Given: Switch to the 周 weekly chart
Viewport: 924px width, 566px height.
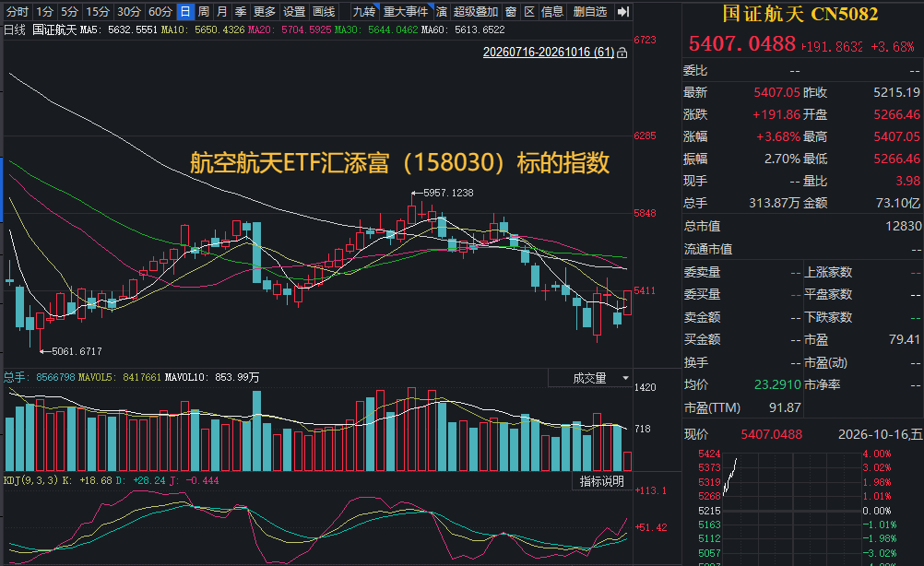Looking at the screenshot, I should [x=203, y=12].
